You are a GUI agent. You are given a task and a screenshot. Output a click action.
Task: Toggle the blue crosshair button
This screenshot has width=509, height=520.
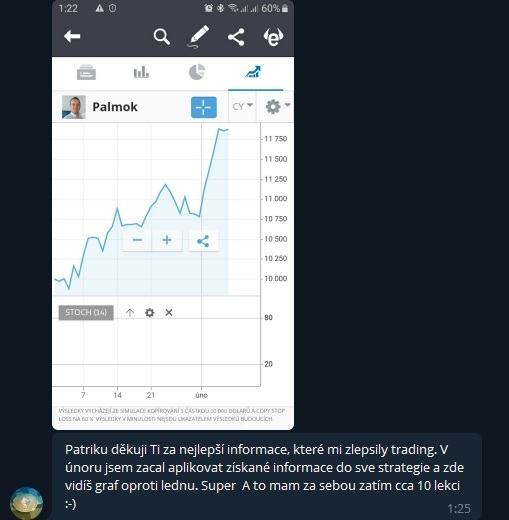[x=204, y=107]
